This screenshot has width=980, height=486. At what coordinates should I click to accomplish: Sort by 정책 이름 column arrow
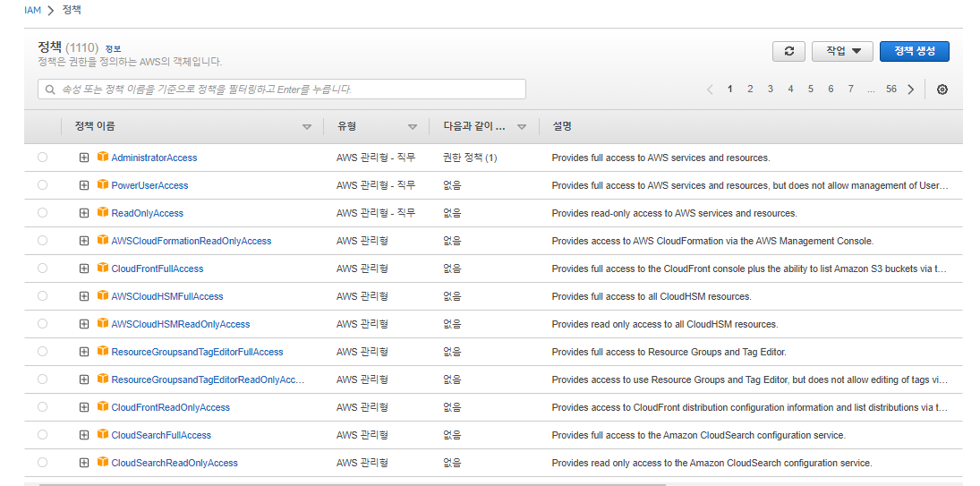(307, 127)
